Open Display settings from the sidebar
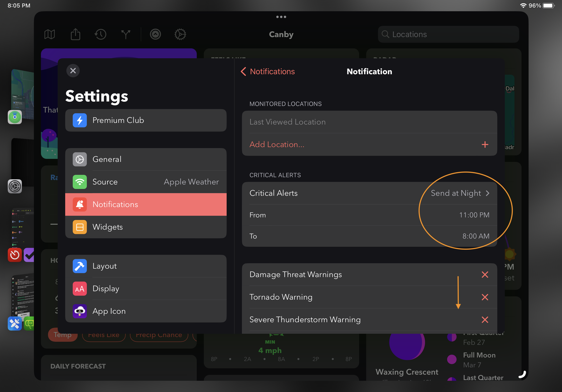The height and width of the screenshot is (392, 562). 106,288
